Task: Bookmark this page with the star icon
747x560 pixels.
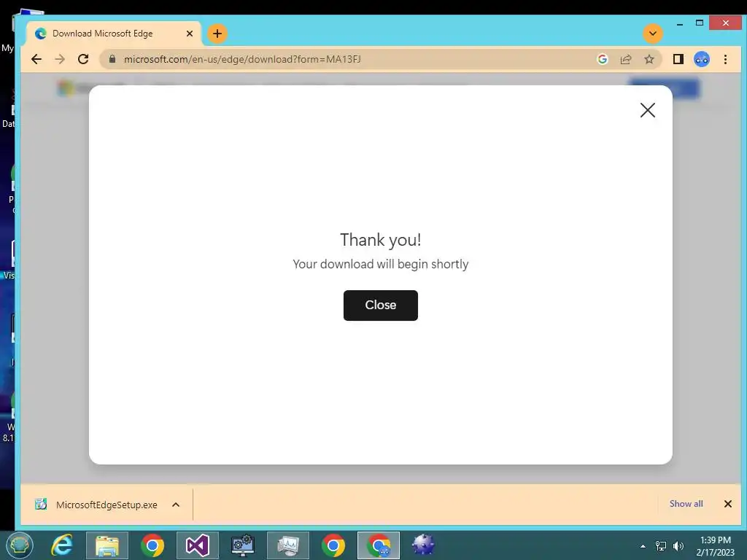Action: click(x=649, y=59)
